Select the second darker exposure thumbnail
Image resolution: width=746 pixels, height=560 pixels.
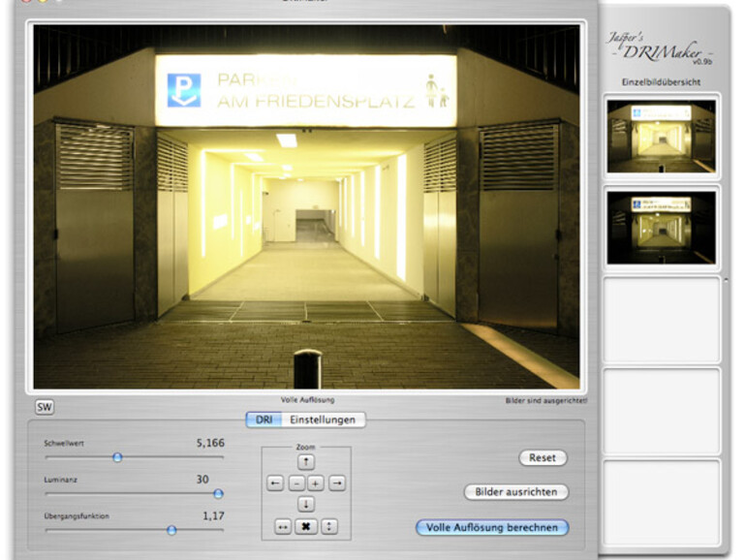coord(663,227)
